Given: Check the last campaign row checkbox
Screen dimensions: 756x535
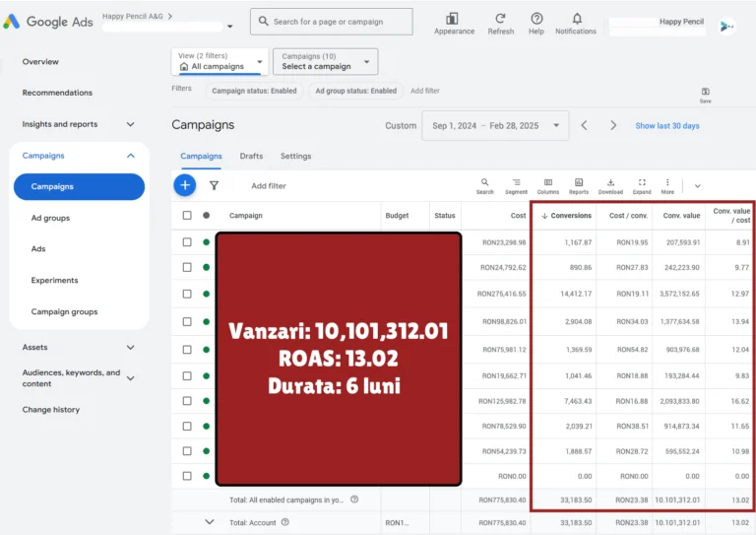Looking at the screenshot, I should click(187, 476).
